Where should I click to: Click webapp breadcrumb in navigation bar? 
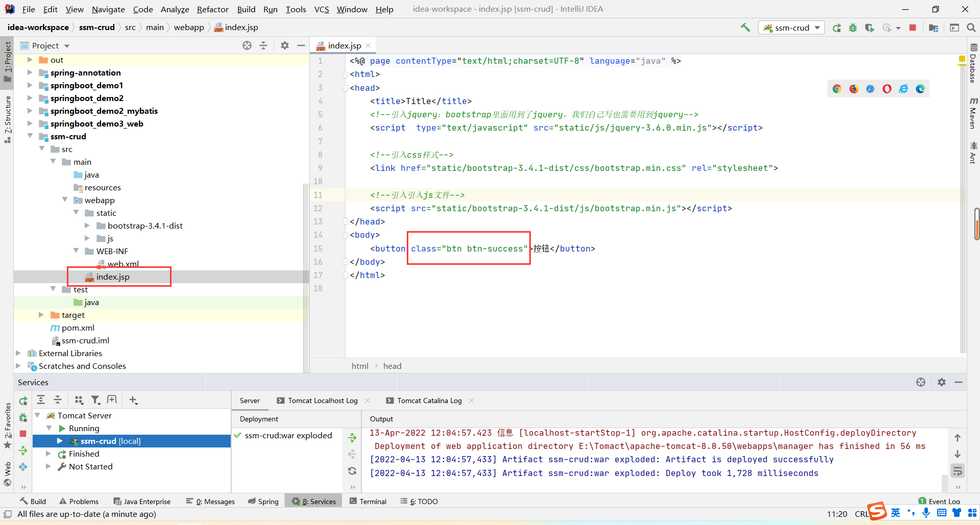pyautogui.click(x=189, y=27)
